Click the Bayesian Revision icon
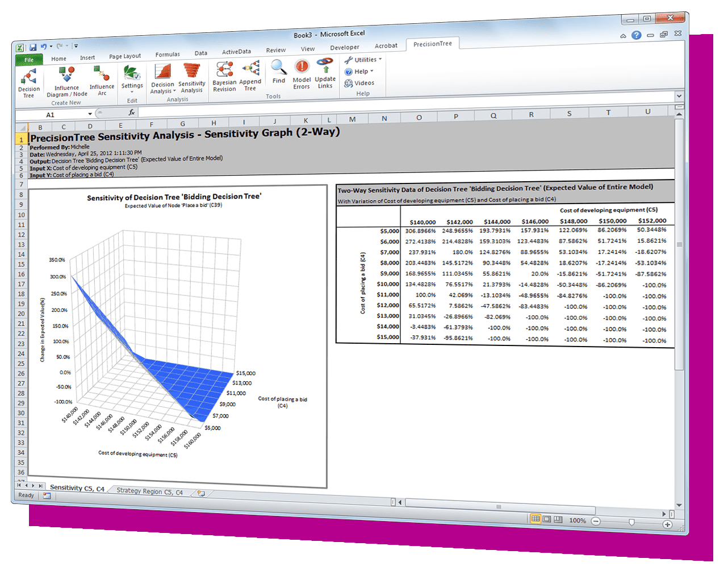The height and width of the screenshot is (571, 728). coord(224,77)
